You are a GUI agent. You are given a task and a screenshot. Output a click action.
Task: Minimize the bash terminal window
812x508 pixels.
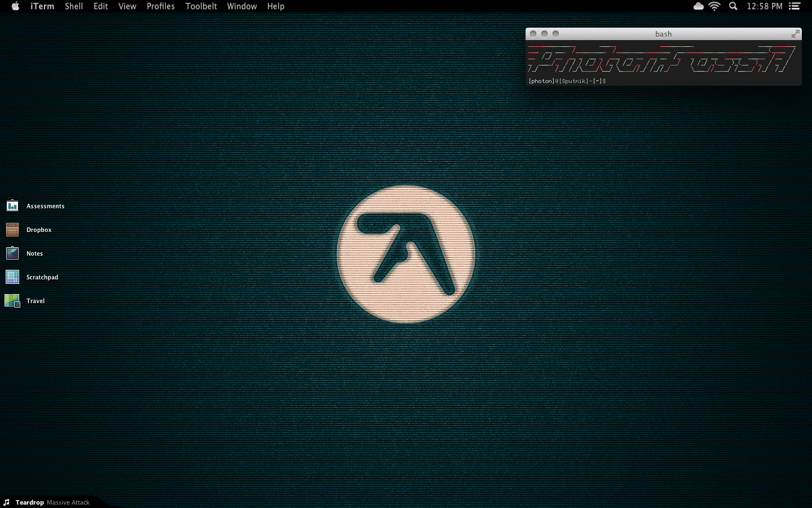(x=545, y=34)
